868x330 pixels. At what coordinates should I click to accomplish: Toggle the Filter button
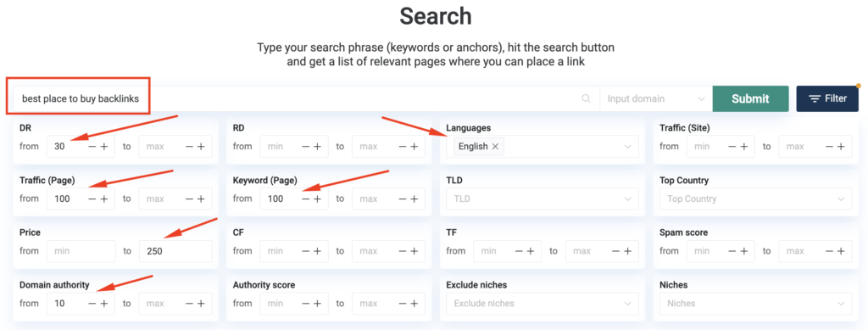tap(827, 98)
